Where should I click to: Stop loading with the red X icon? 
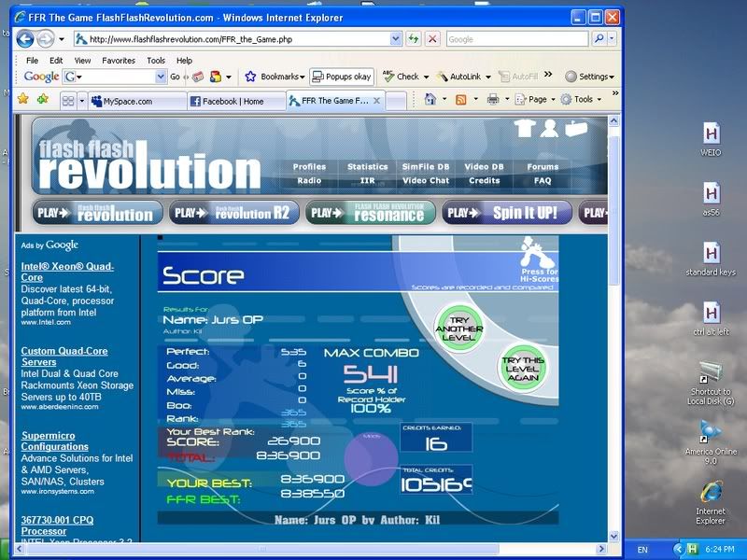tap(432, 39)
